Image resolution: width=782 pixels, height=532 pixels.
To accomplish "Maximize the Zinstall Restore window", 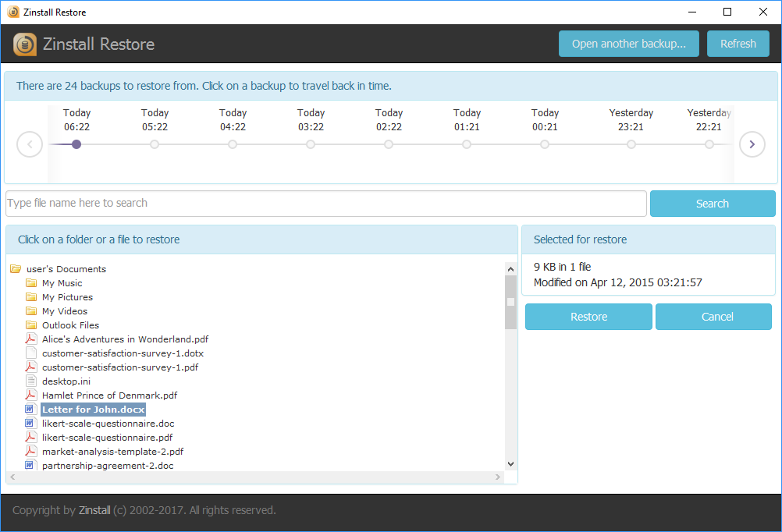I will [x=727, y=12].
